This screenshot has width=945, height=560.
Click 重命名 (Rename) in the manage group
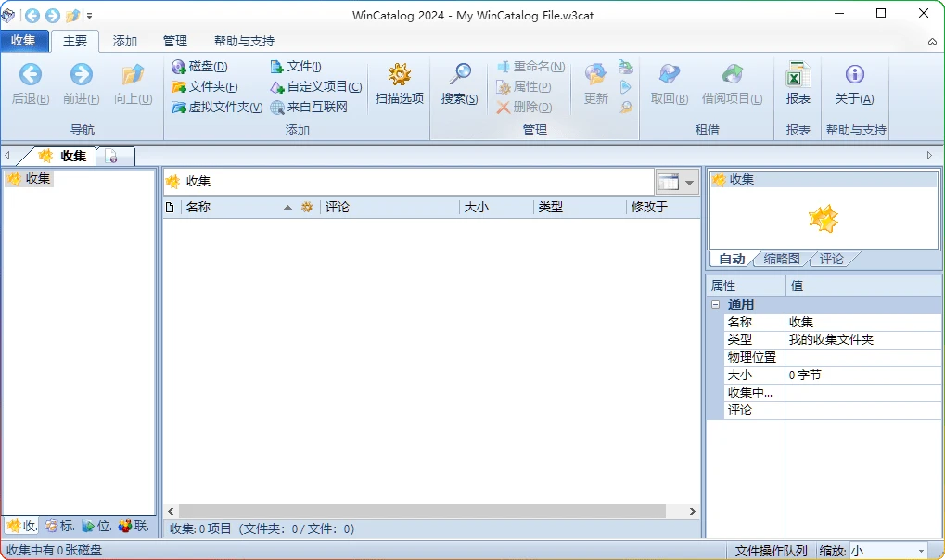pos(531,67)
